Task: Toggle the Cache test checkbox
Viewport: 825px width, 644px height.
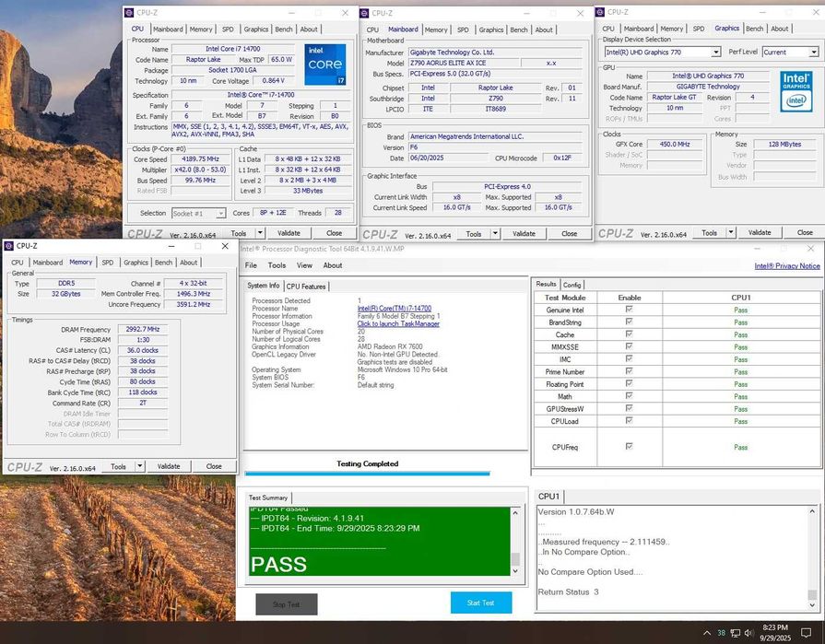Action: (x=629, y=334)
